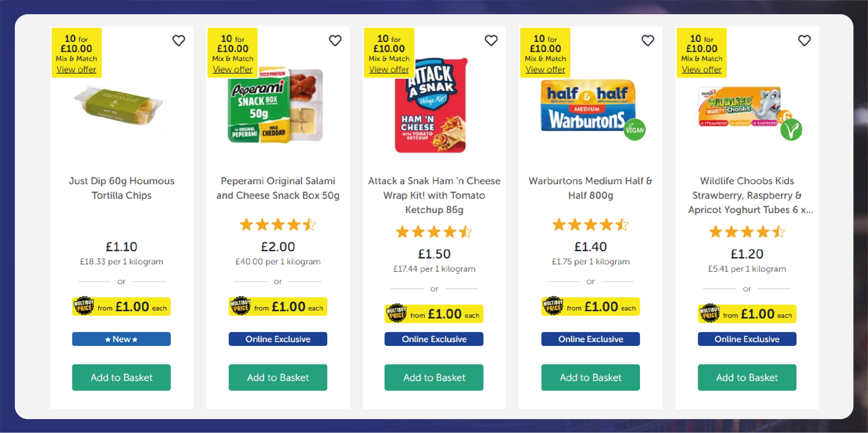Click the Online Exclusive badge on Peperami
The image size is (868, 433).
(x=277, y=339)
